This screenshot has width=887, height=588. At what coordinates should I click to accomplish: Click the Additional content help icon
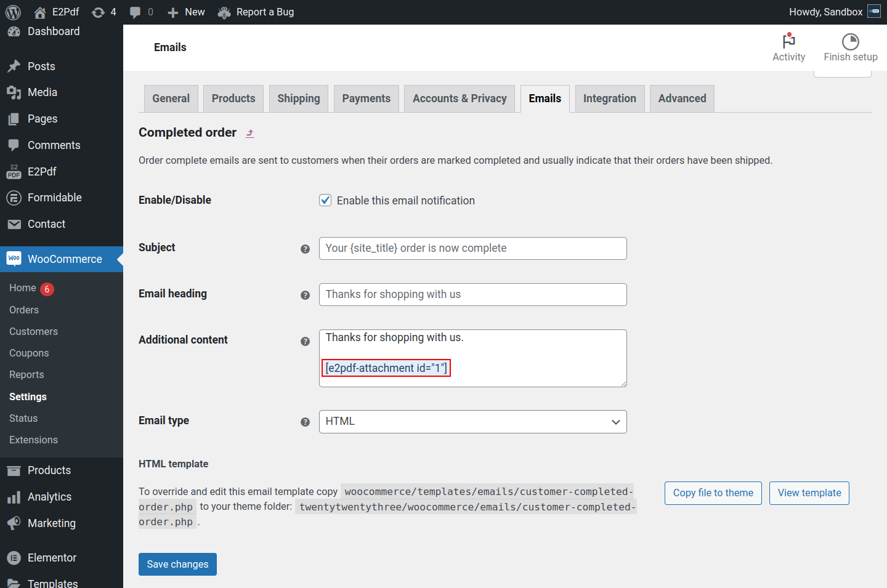(x=305, y=341)
